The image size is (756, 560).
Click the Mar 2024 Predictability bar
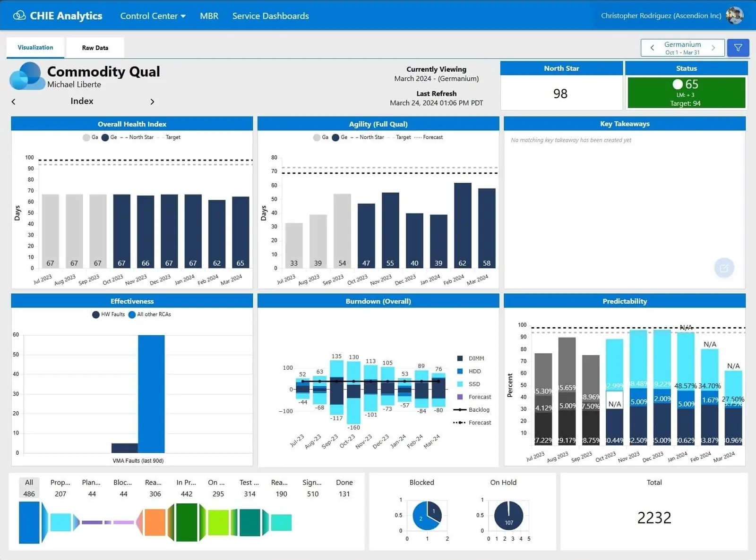(x=733, y=407)
